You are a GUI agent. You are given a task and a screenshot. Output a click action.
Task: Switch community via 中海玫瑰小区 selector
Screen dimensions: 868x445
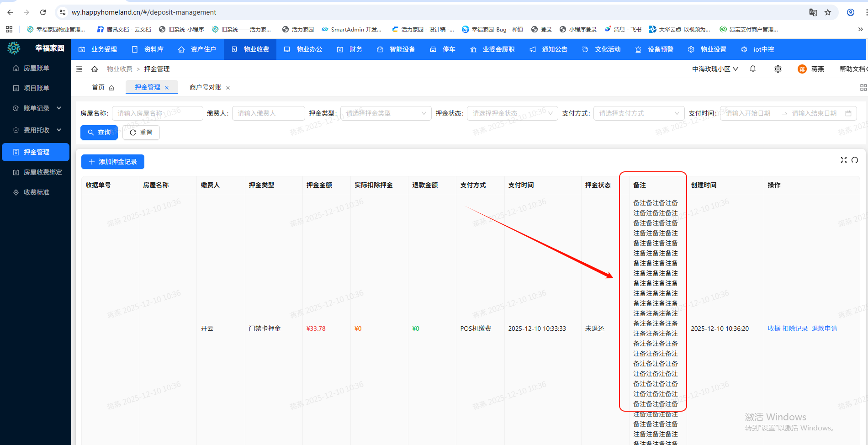tap(715, 69)
